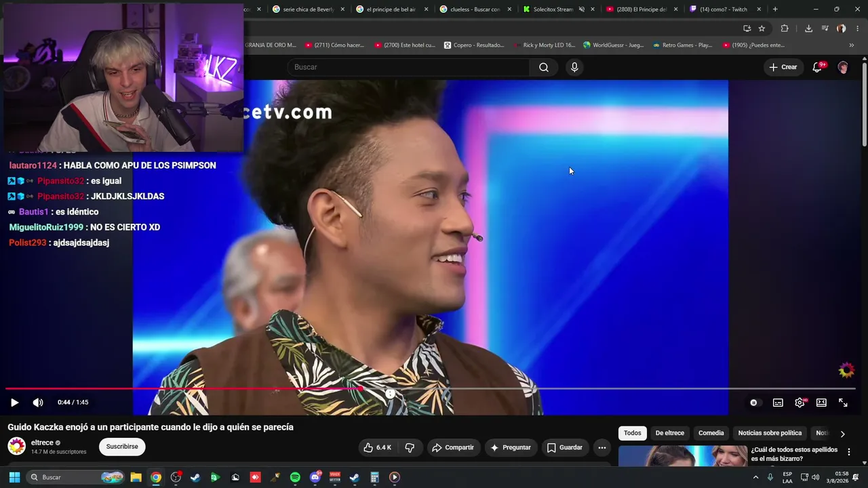
Task: Save the video with the Guardar button
Action: pyautogui.click(x=565, y=447)
